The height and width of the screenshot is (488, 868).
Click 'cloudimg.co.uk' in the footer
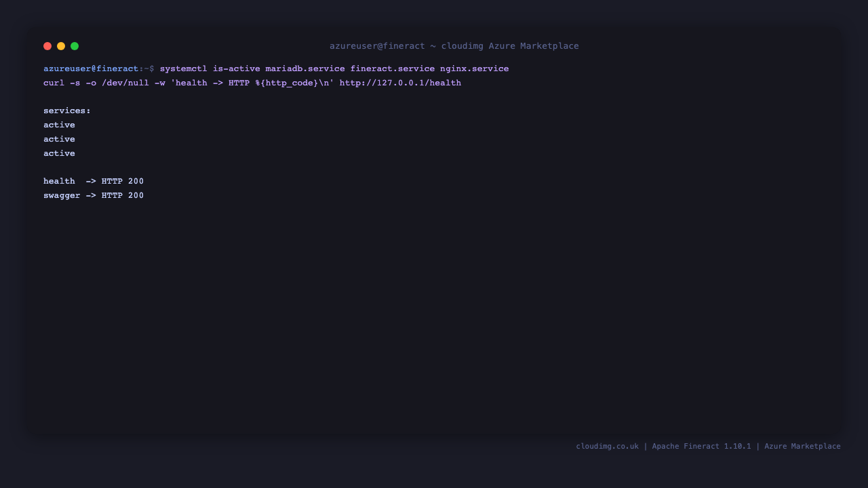coord(608,447)
